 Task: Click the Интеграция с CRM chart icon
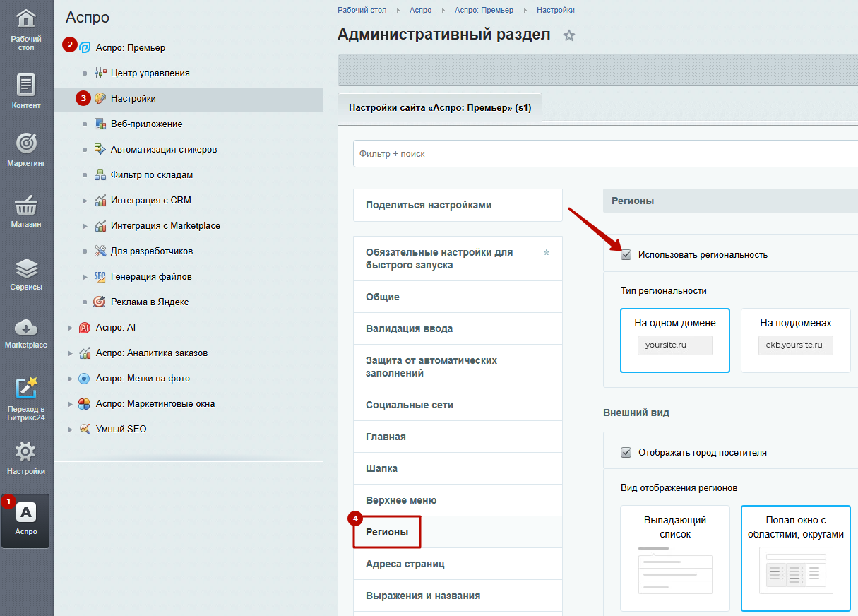[x=100, y=201]
